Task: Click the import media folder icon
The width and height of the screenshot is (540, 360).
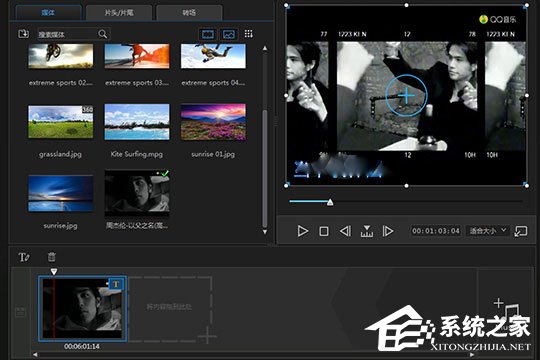Action: pyautogui.click(x=23, y=34)
